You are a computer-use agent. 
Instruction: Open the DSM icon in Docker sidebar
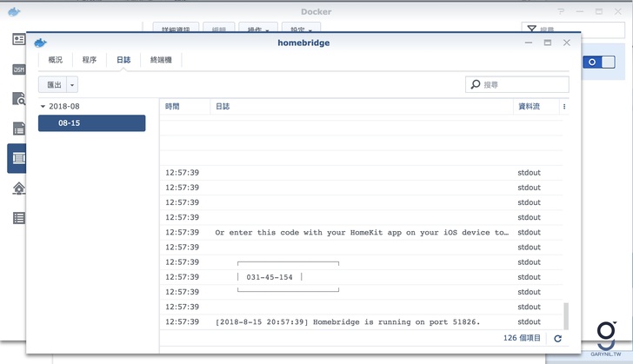point(18,69)
